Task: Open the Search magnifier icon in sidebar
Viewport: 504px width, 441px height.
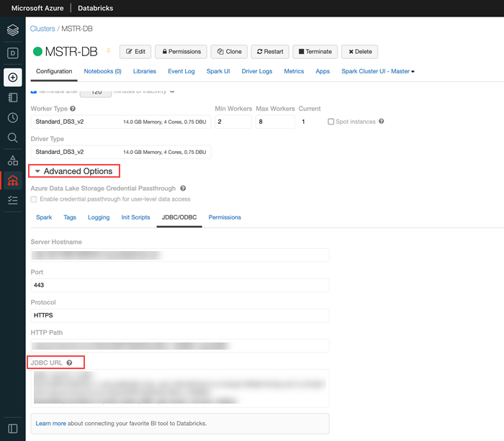Action: pos(12,138)
